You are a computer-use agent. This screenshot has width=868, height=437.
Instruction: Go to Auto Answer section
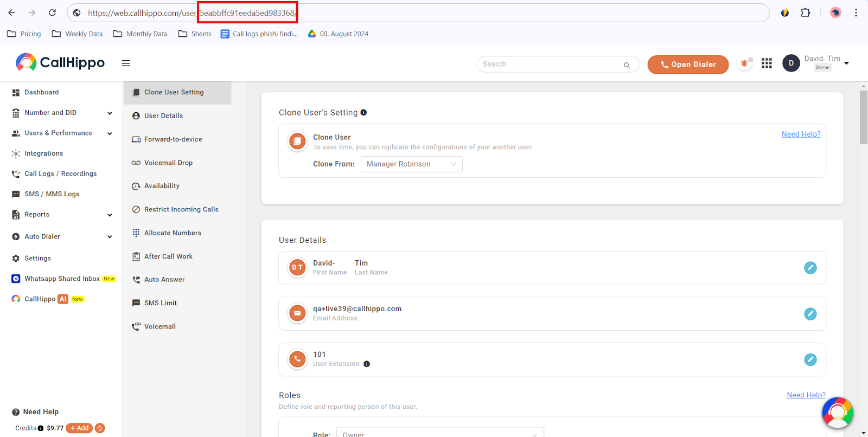164,280
